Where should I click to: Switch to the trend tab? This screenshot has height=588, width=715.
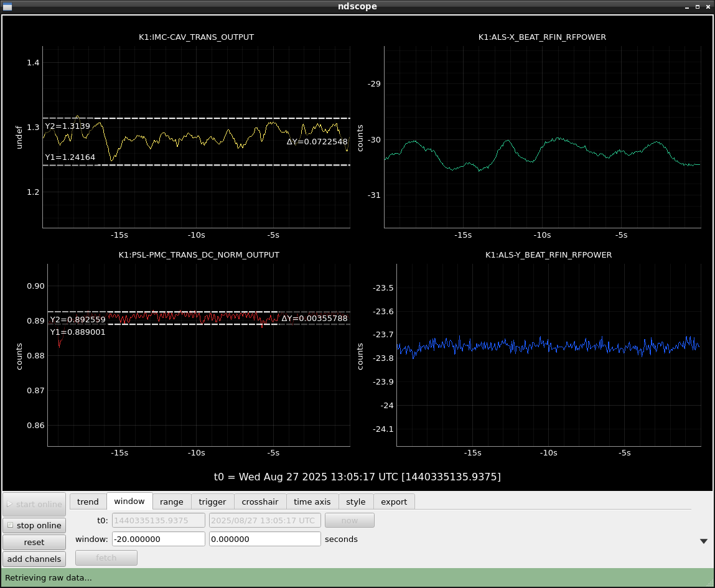[x=88, y=502]
